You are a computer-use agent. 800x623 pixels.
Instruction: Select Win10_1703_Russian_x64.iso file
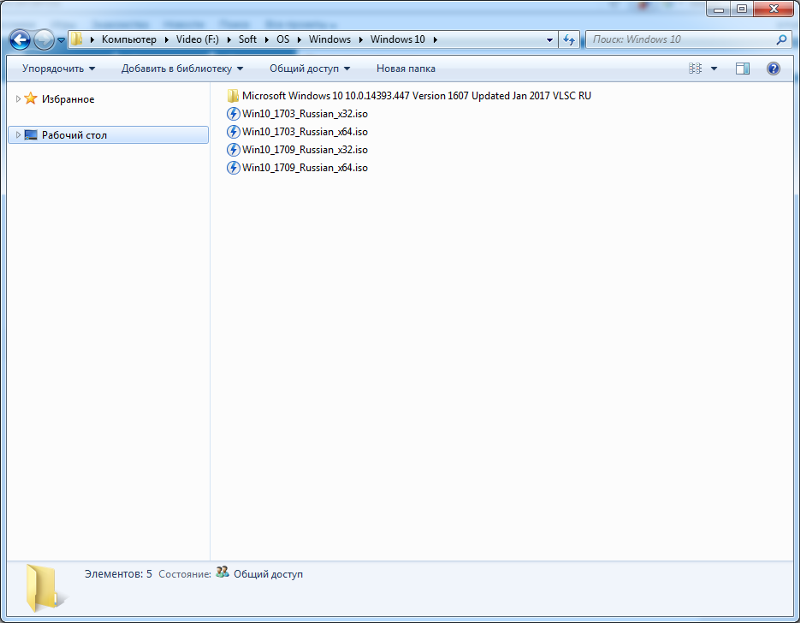pyautogui.click(x=305, y=132)
